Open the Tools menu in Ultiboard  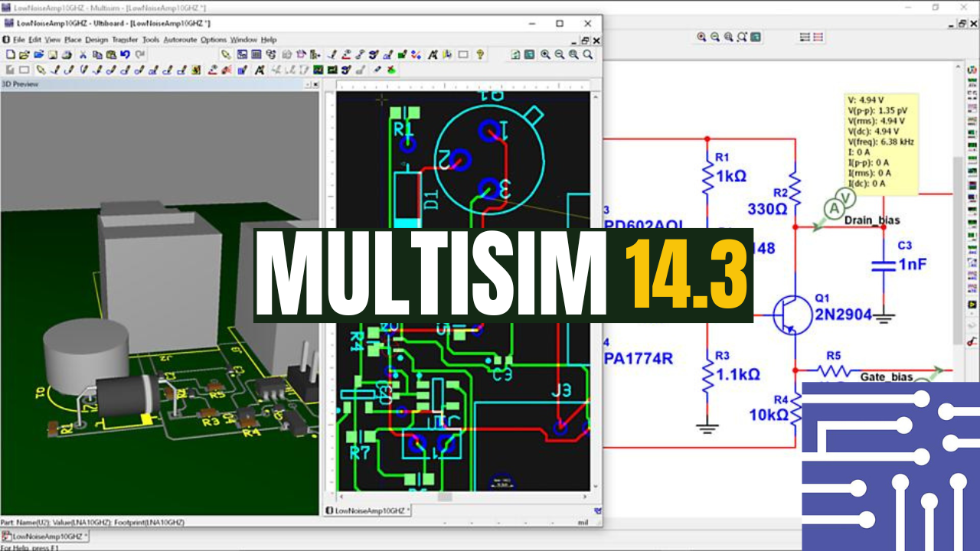(x=151, y=40)
